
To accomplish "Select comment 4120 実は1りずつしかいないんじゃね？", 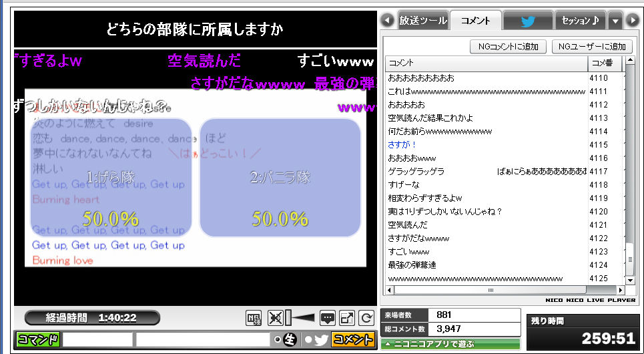I will pos(505,211).
